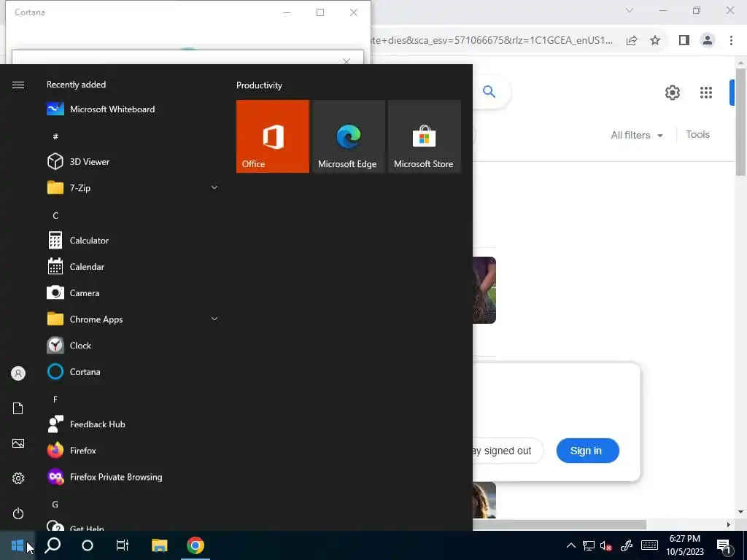Screen dimensions: 747x560
Task: Open the Chrome profile avatar
Action: point(708,41)
